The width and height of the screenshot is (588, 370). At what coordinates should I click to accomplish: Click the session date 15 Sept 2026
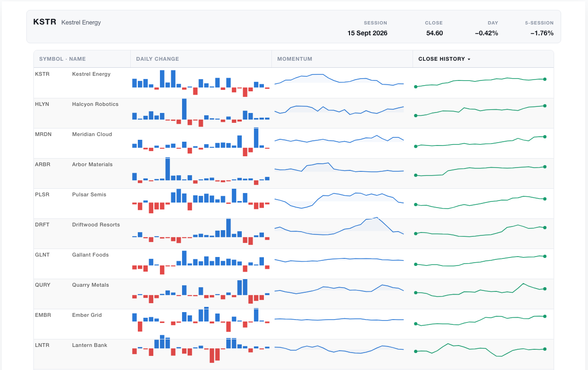(367, 33)
